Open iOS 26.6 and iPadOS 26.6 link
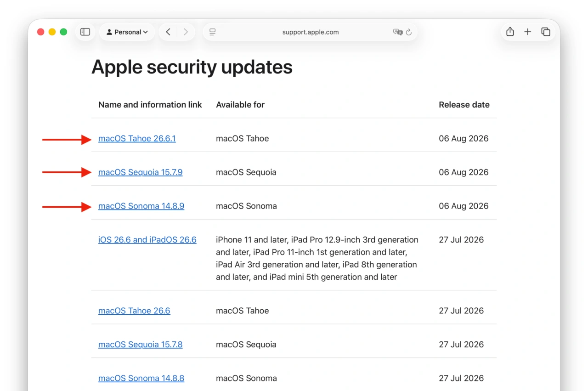The image size is (588, 391). (147, 239)
